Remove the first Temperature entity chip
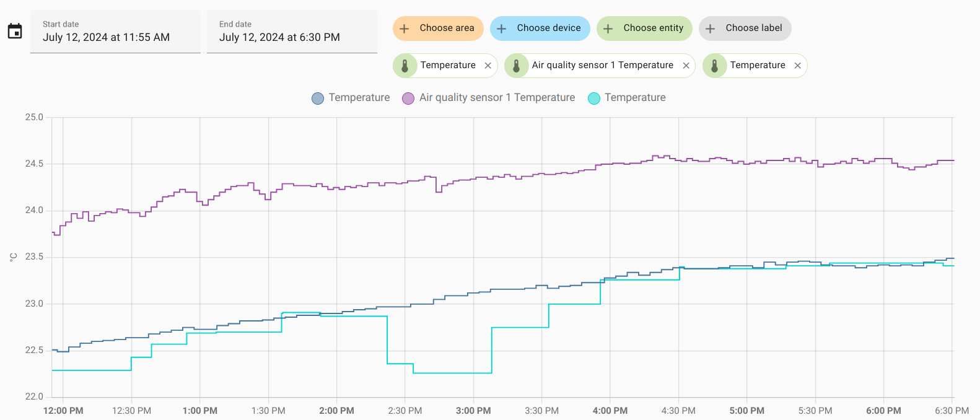 click(x=488, y=66)
